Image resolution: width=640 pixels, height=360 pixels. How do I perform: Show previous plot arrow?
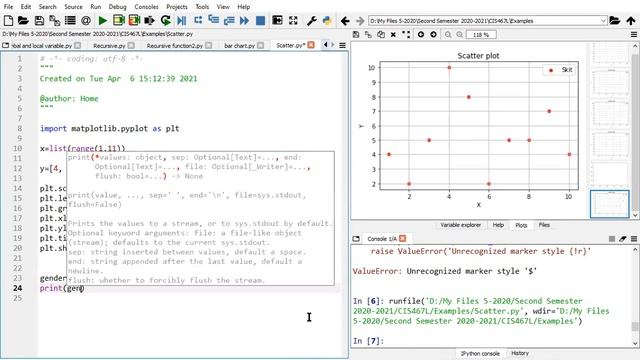pyautogui.click(x=421, y=35)
